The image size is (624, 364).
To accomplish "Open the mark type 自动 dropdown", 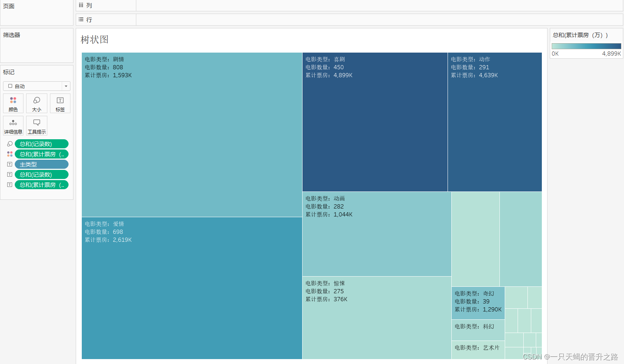I will pos(37,86).
